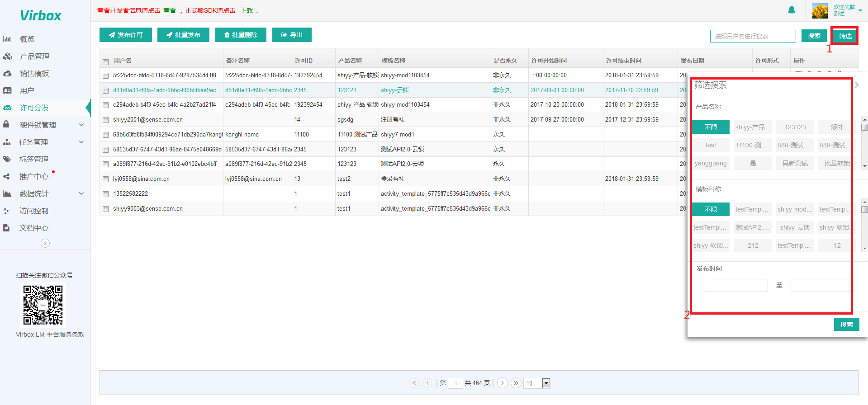Click the 推广中心 share icon in sidebar

coord(6,176)
